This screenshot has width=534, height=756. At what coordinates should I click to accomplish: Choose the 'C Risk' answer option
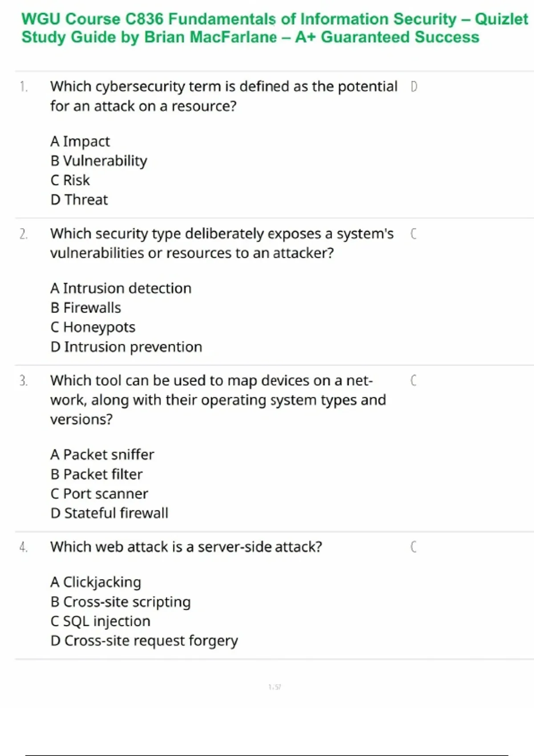[x=70, y=180]
